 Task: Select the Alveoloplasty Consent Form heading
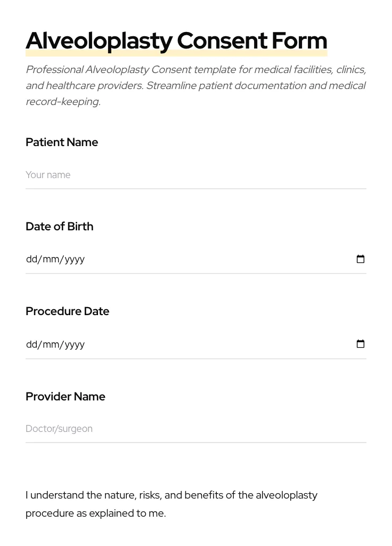176,40
